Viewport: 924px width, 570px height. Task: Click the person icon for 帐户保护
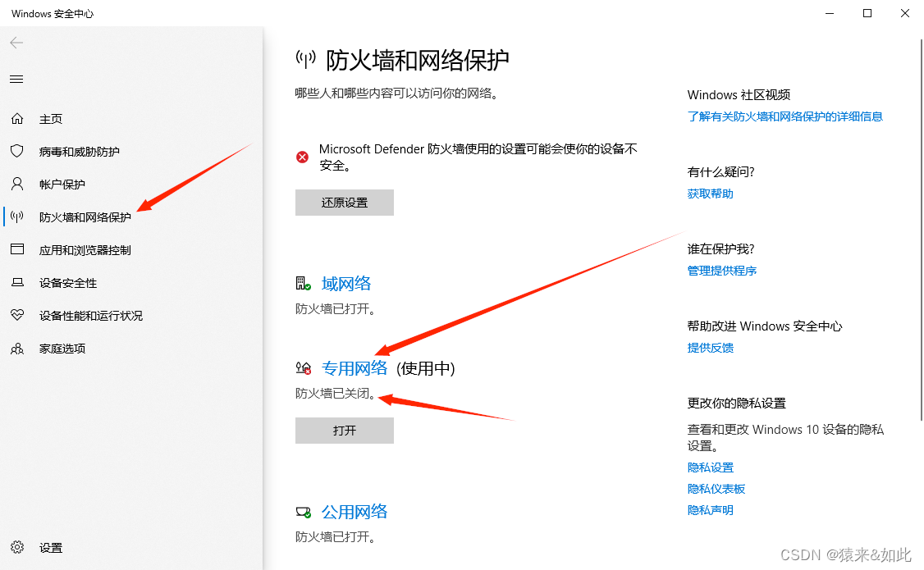pyautogui.click(x=17, y=185)
